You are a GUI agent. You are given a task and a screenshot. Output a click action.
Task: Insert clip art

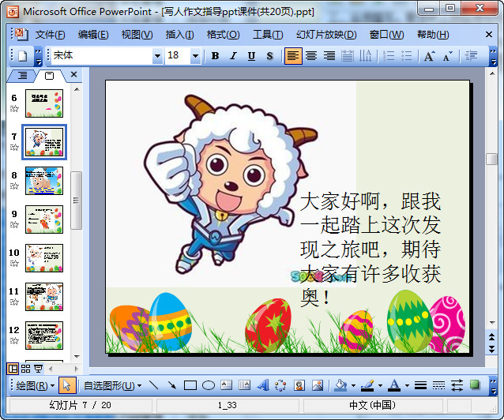tap(299, 385)
